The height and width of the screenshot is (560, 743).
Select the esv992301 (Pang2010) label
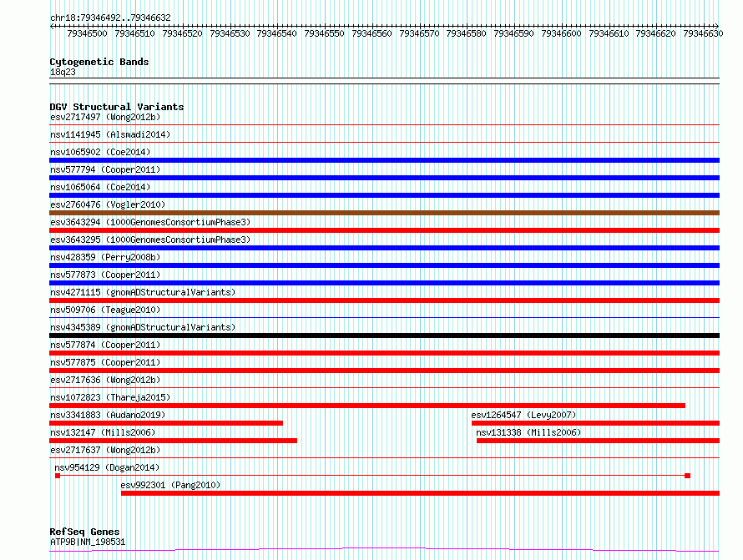[x=170, y=485]
